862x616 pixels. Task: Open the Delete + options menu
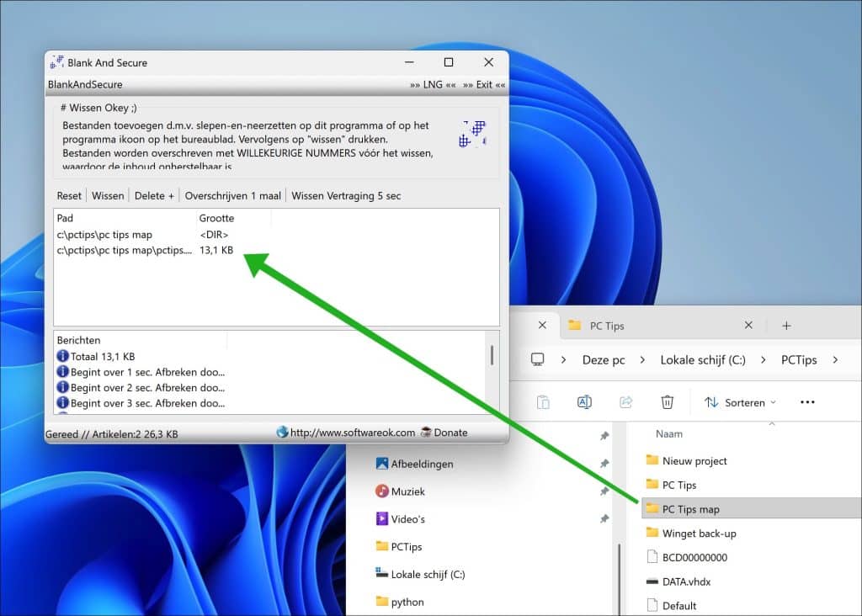[154, 195]
